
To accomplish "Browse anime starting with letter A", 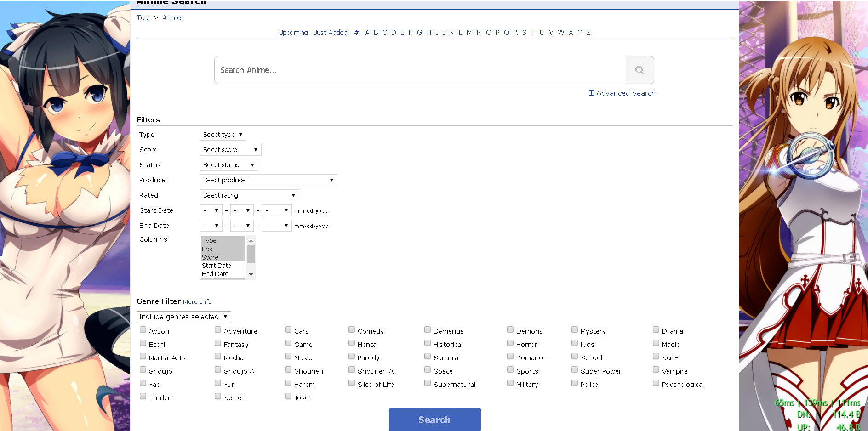I will [x=367, y=33].
